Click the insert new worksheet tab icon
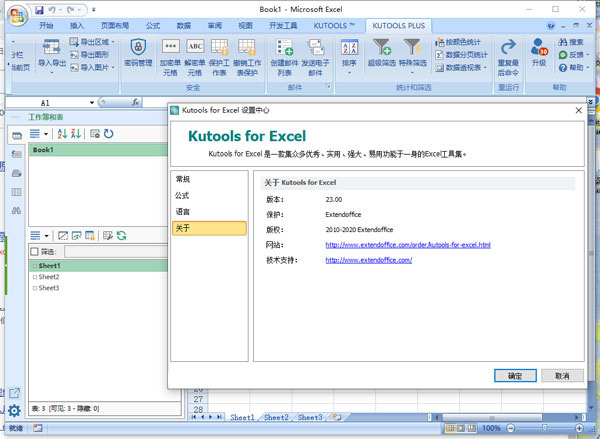Image resolution: width=600 pixels, height=439 pixels. [x=337, y=417]
